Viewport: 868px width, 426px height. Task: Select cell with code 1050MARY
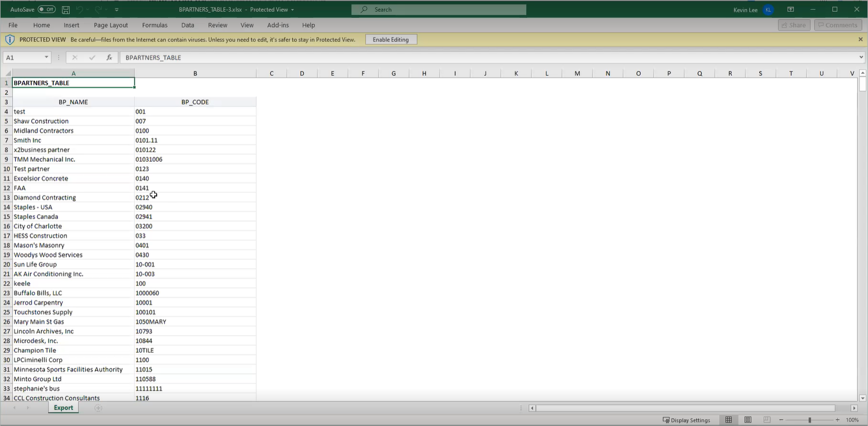click(x=195, y=322)
